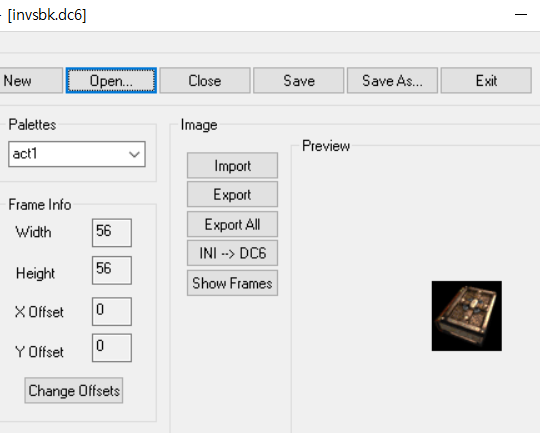
Task: Focus the Y Offset field
Action: 112,348
